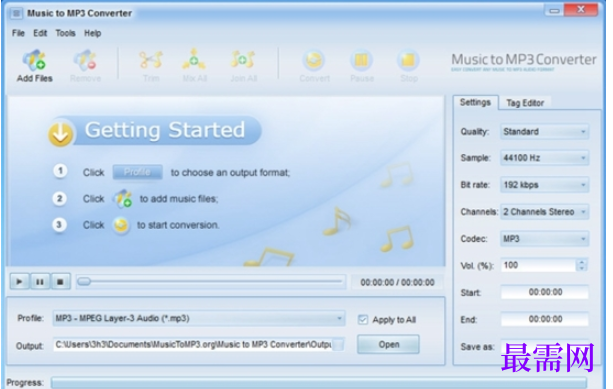613x389 pixels.
Task: Click the add-music icon in step 2
Action: point(123,199)
